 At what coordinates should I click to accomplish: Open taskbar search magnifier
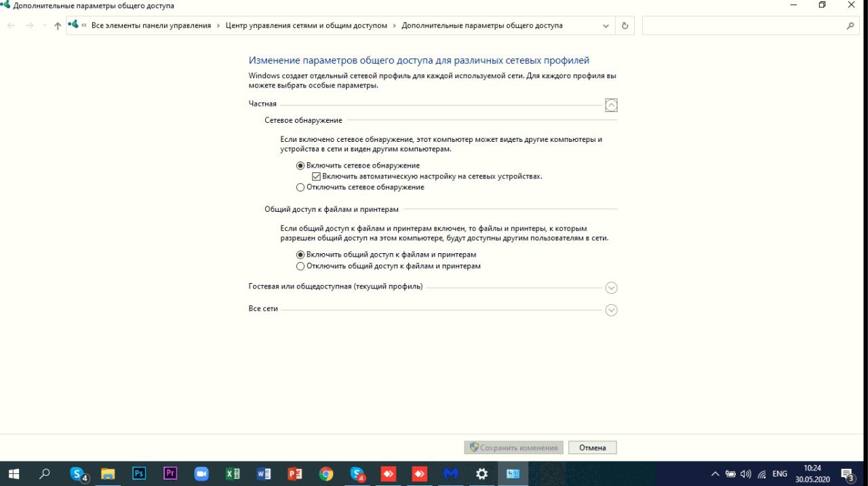45,474
